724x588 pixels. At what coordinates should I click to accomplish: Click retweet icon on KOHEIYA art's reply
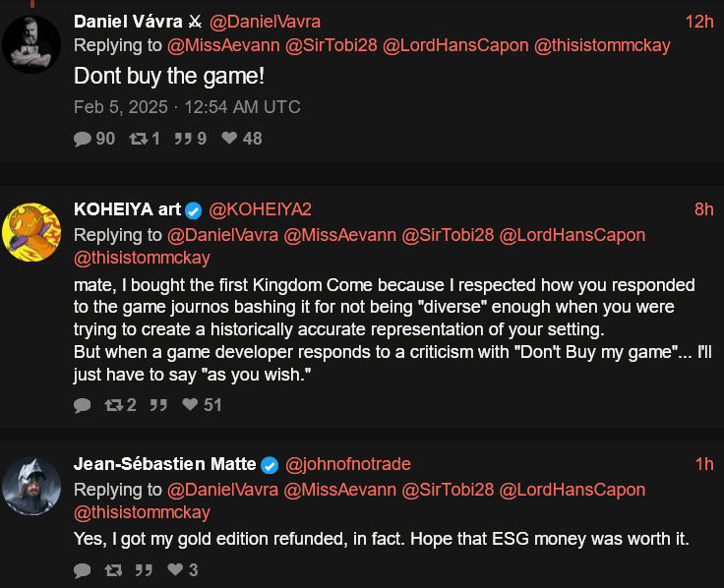pos(113,405)
